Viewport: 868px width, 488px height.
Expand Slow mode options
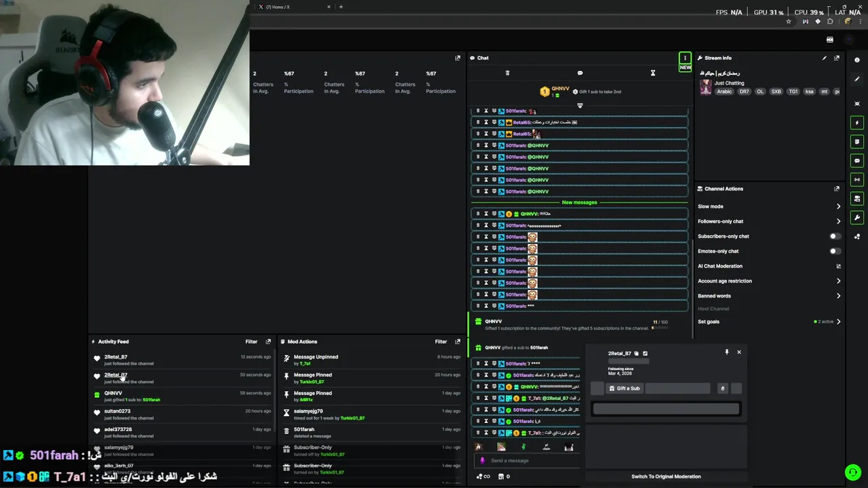[769, 207]
